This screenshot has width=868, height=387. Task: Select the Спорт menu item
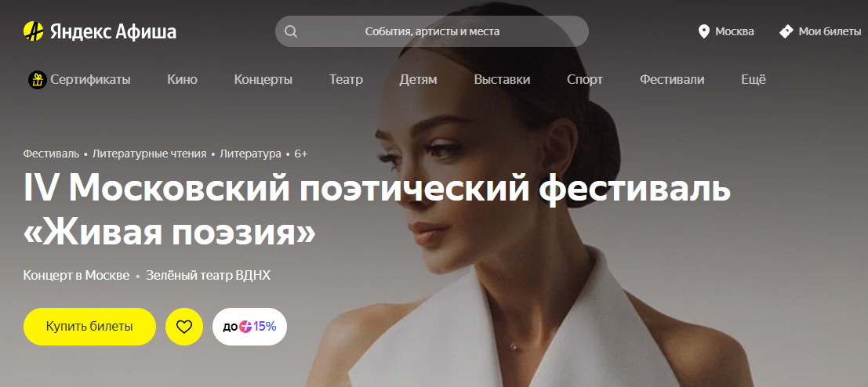(585, 80)
